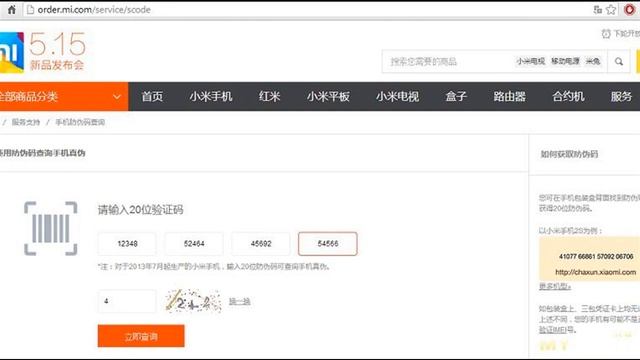Open the 验证IMEI号 link
The height and width of the screenshot is (360, 640).
click(x=557, y=329)
